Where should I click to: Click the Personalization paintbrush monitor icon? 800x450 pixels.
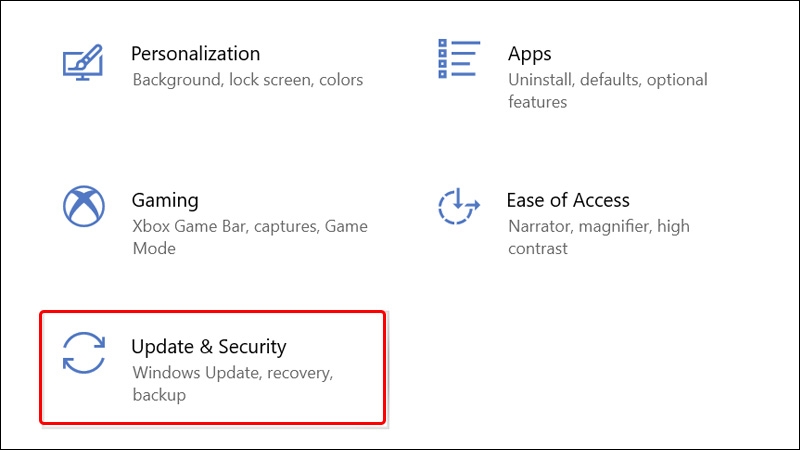point(83,62)
